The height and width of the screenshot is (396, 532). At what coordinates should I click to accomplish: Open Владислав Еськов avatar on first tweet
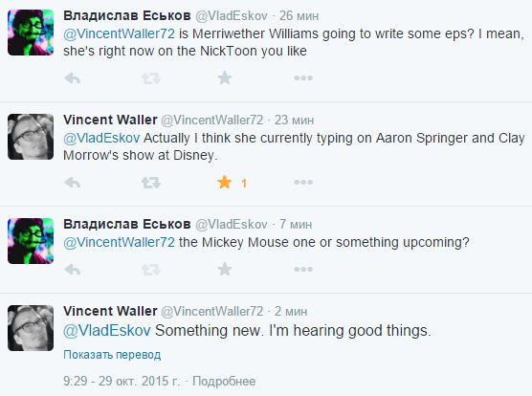click(31, 33)
